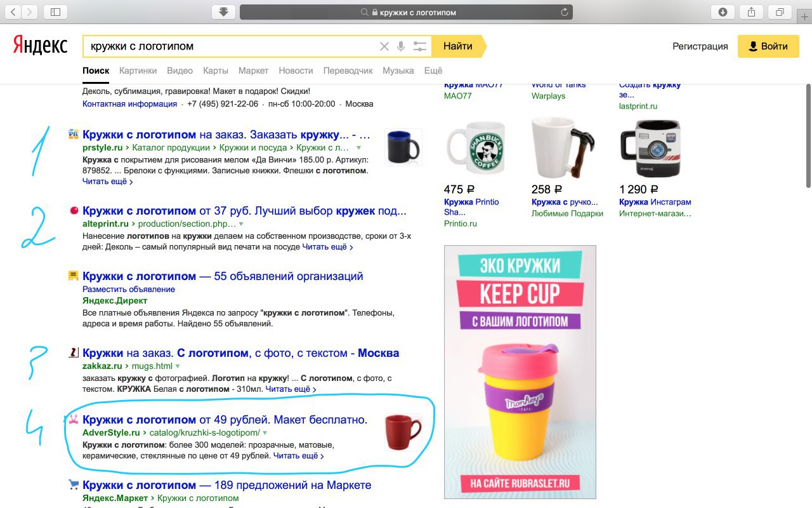This screenshot has width=812, height=508.
Task: Open the Share button in Safari toolbar
Action: (x=751, y=12)
